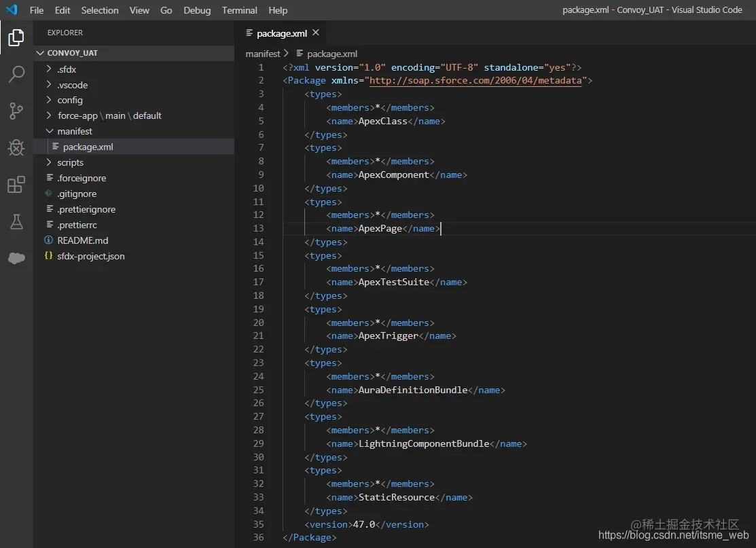The width and height of the screenshot is (756, 548).
Task: Open the Debug view bug icon
Action: [16, 147]
